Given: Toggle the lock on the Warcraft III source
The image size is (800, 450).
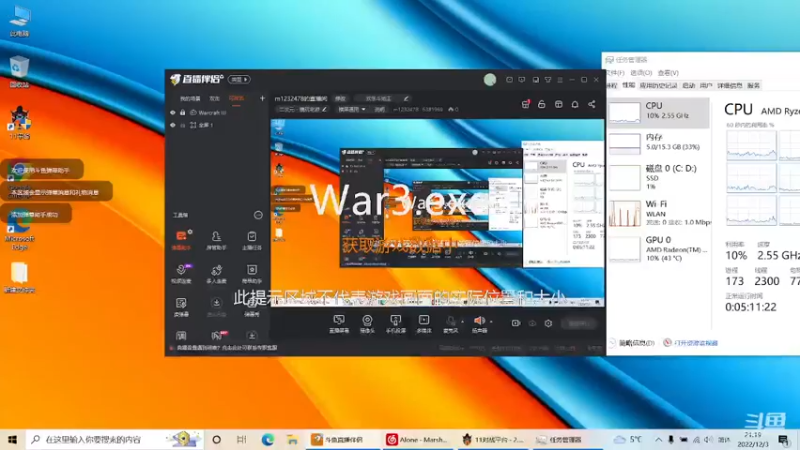Looking at the screenshot, I should [x=182, y=112].
